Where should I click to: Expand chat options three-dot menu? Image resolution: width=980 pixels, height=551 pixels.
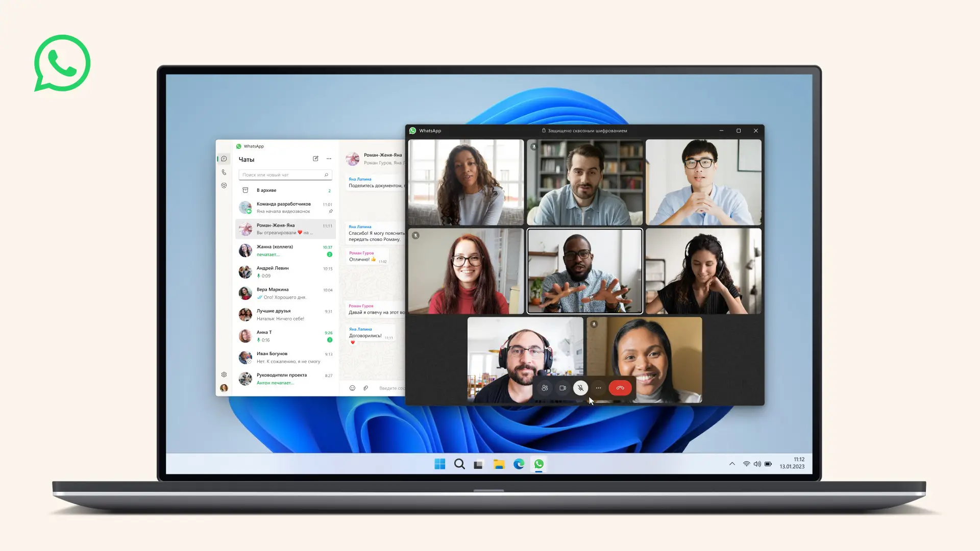click(x=329, y=159)
